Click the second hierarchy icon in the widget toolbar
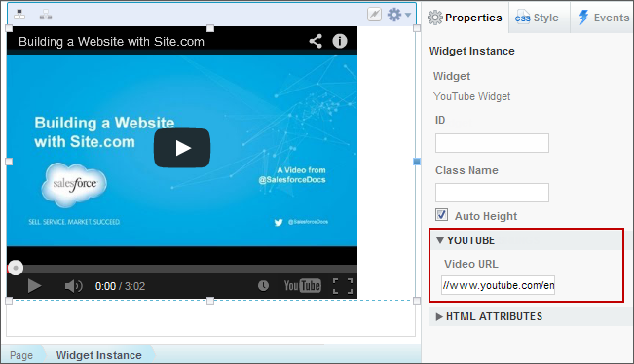 pyautogui.click(x=46, y=15)
